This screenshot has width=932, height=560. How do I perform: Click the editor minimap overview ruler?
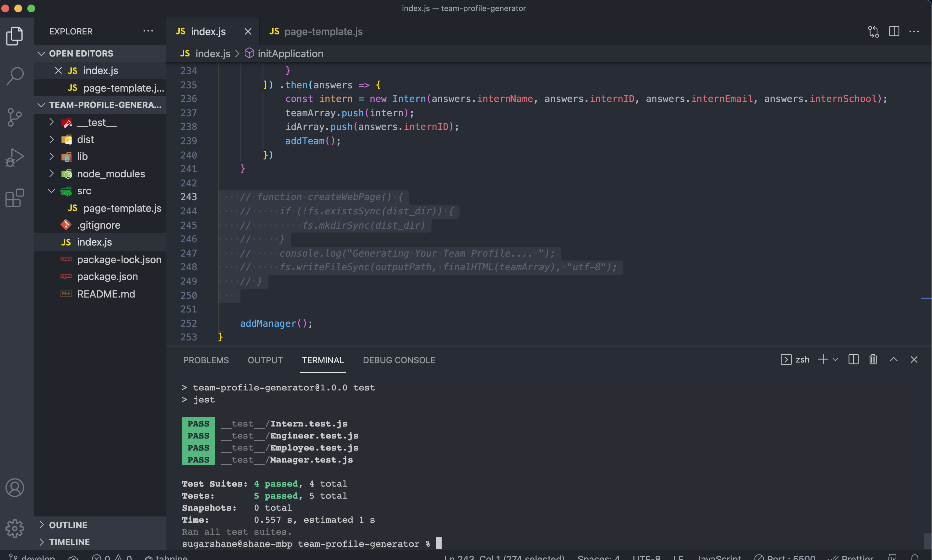point(926,204)
